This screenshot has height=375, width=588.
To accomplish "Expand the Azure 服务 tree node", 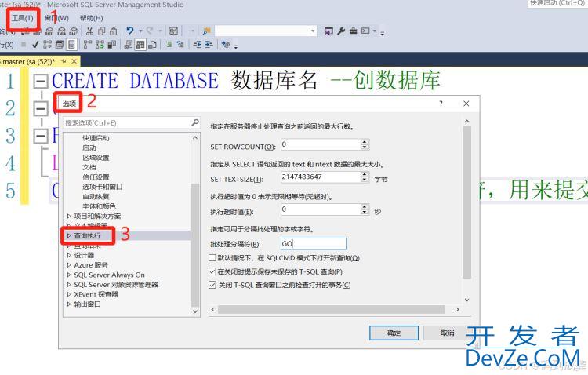I will [x=69, y=265].
